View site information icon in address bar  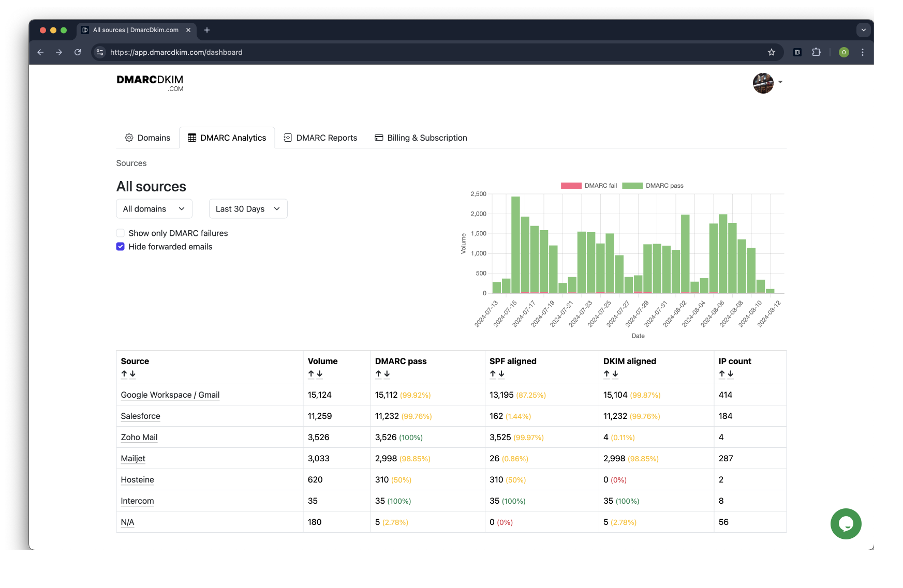coord(100,52)
